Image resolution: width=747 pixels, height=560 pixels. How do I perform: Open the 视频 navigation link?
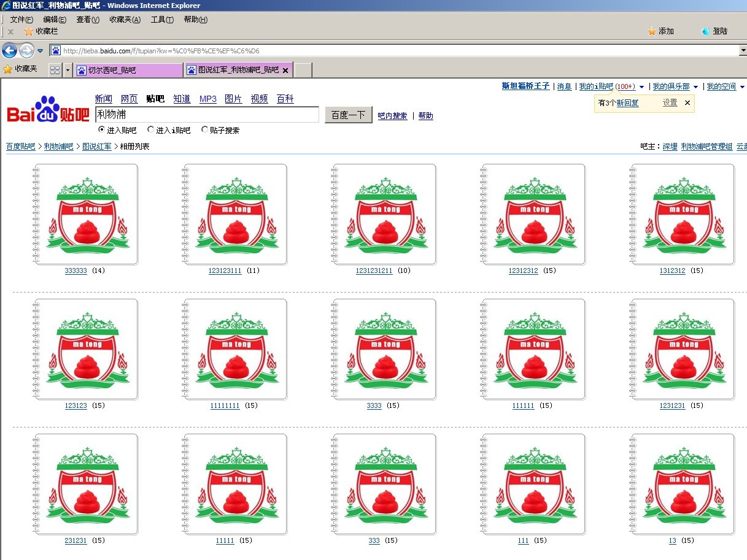point(260,99)
